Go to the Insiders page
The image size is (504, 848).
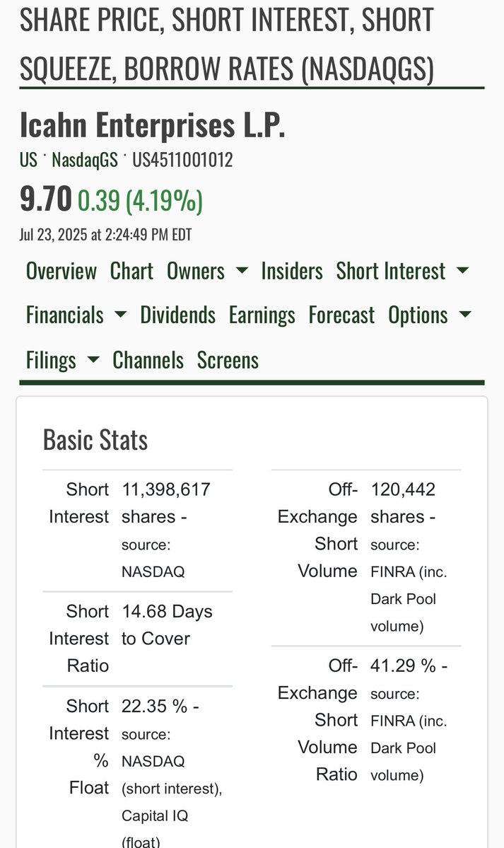(x=291, y=271)
